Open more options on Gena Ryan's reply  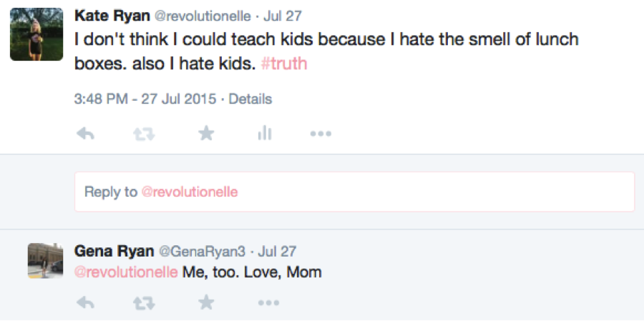[268, 303]
